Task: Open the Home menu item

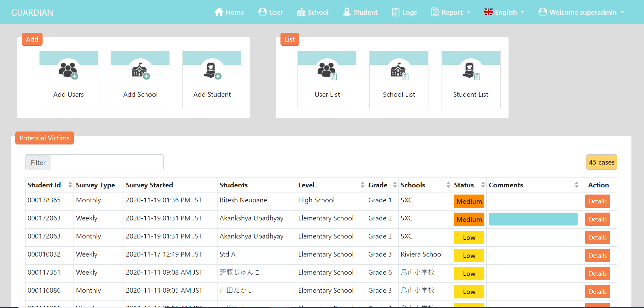Action: pyautogui.click(x=229, y=12)
